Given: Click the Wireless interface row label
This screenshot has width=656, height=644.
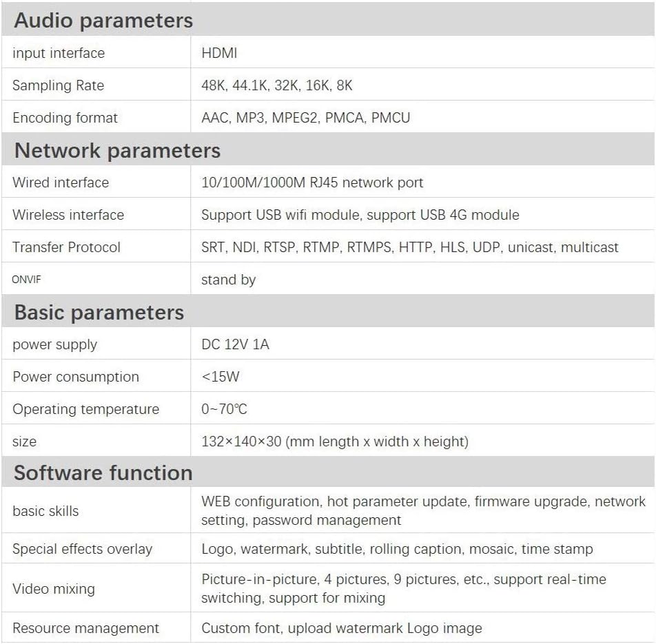Looking at the screenshot, I should click(68, 215).
